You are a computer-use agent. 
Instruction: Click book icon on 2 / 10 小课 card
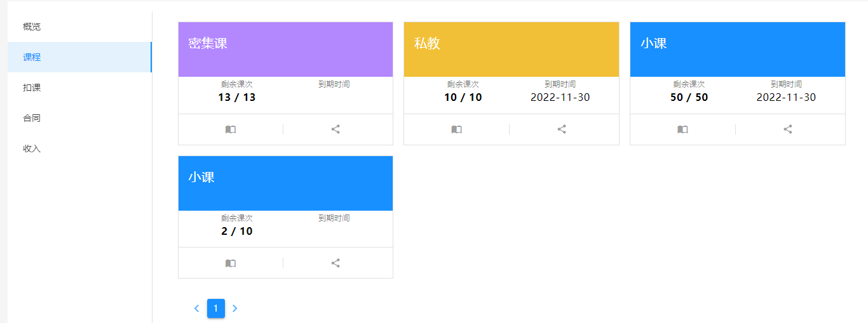pos(231,263)
